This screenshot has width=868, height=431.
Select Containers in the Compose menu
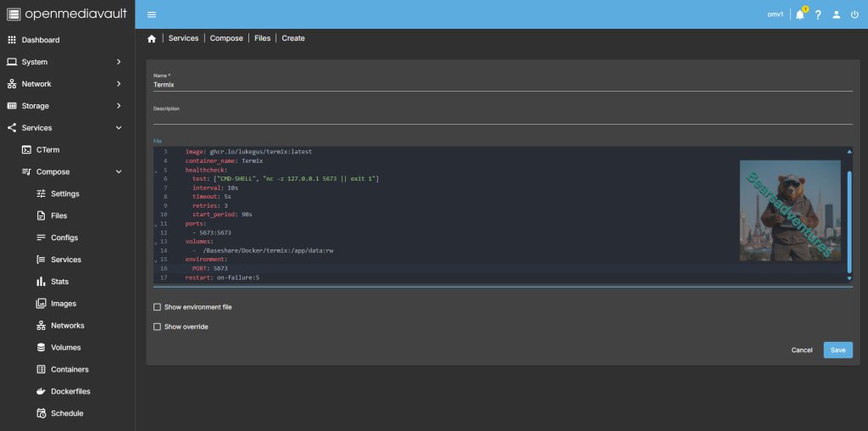click(70, 369)
